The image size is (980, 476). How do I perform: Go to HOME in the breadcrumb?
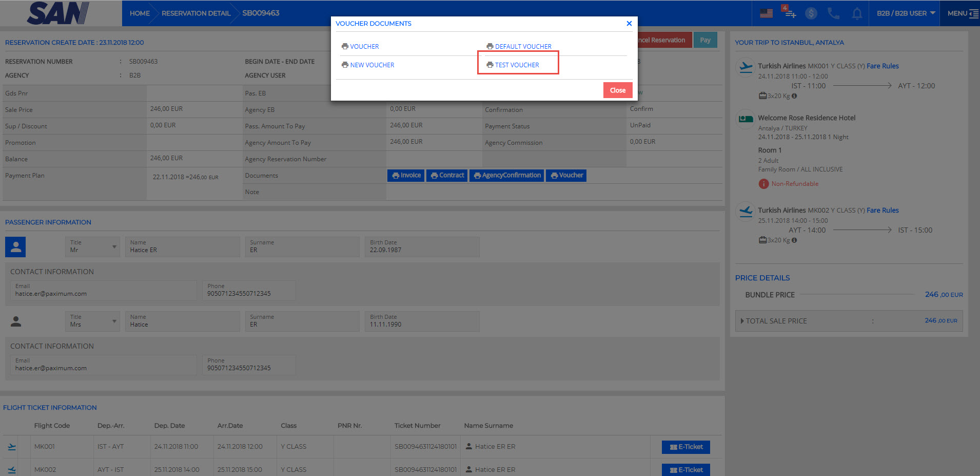tap(140, 13)
